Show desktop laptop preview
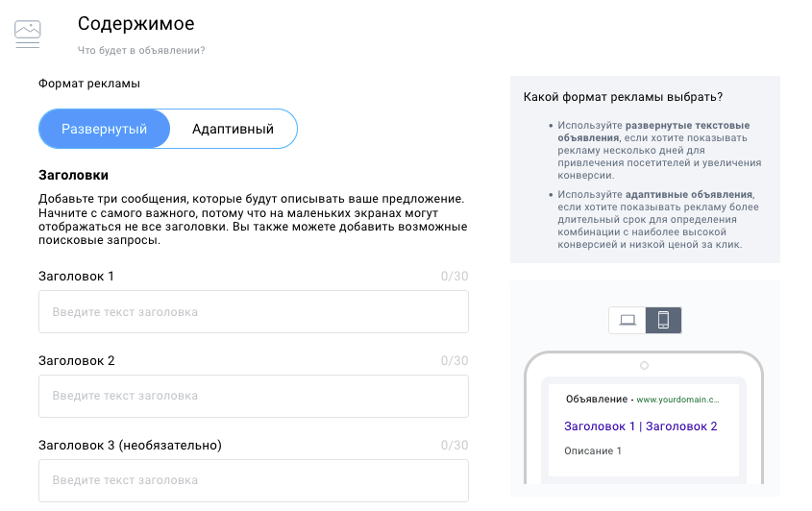 627,320
